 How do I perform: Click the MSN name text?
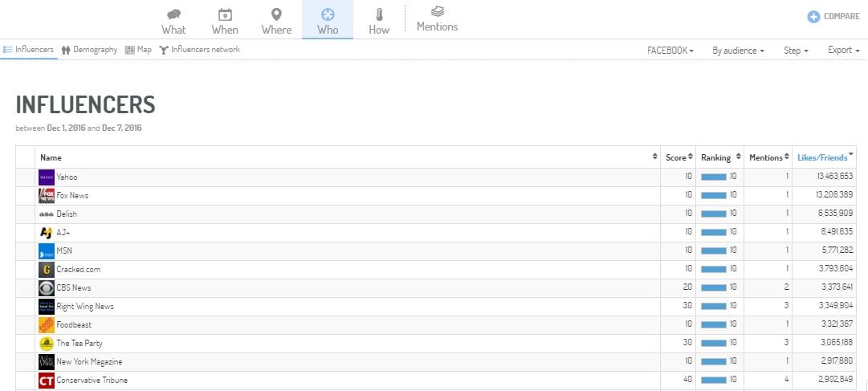click(64, 250)
